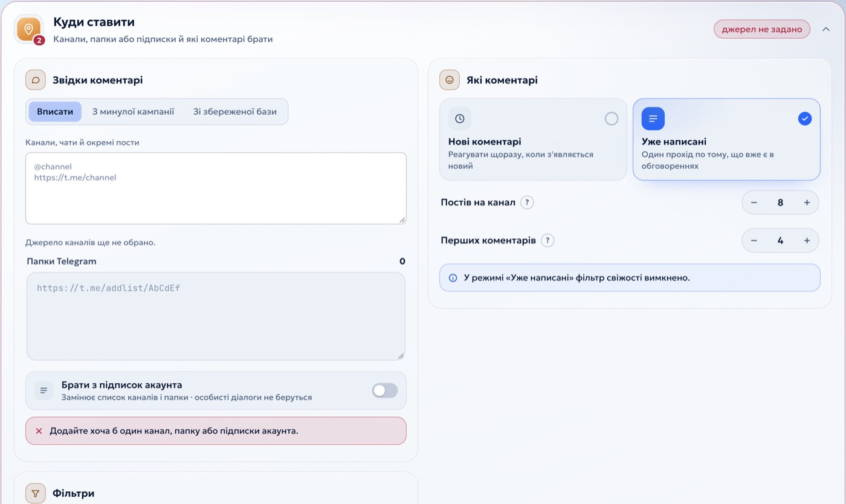Collapse the Куди ставити section
846x504 pixels.
coord(826,29)
